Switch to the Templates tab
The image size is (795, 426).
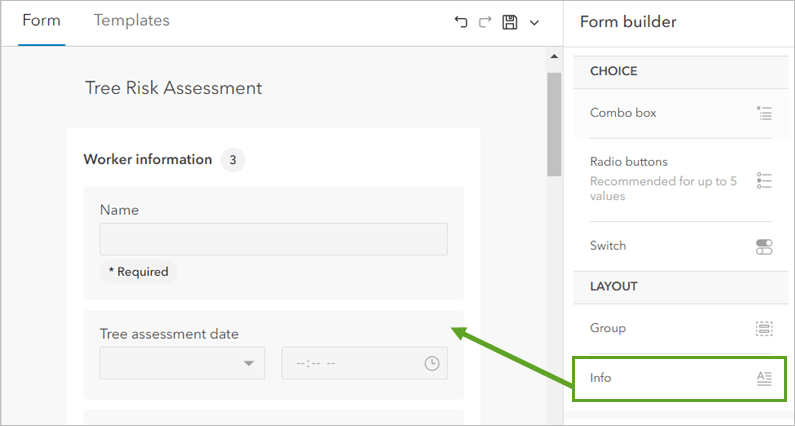[x=131, y=21]
